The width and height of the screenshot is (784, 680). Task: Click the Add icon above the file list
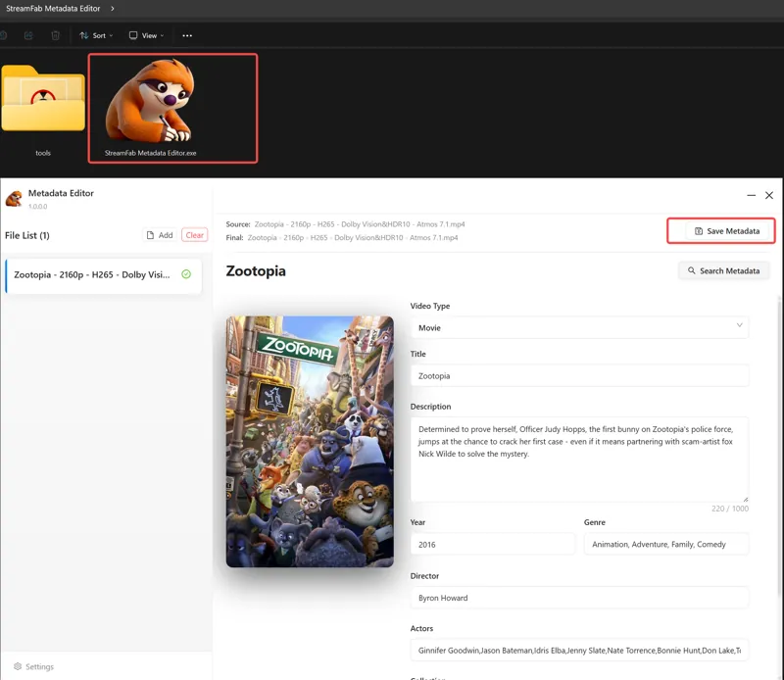[x=149, y=235]
